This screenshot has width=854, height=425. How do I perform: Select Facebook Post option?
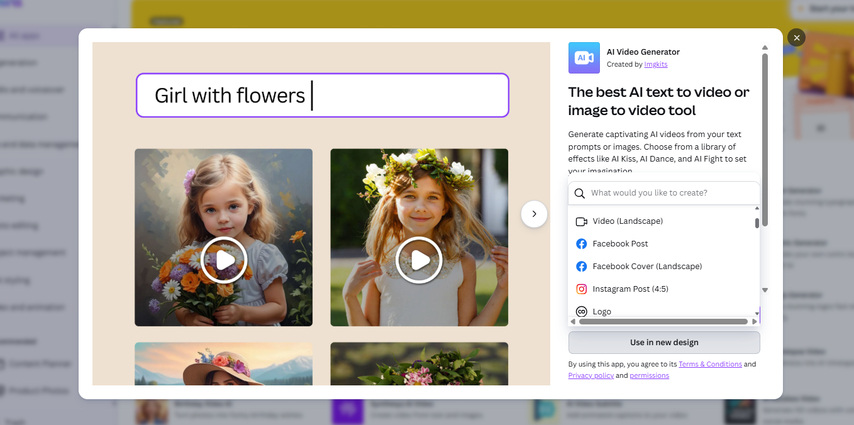pos(661,244)
